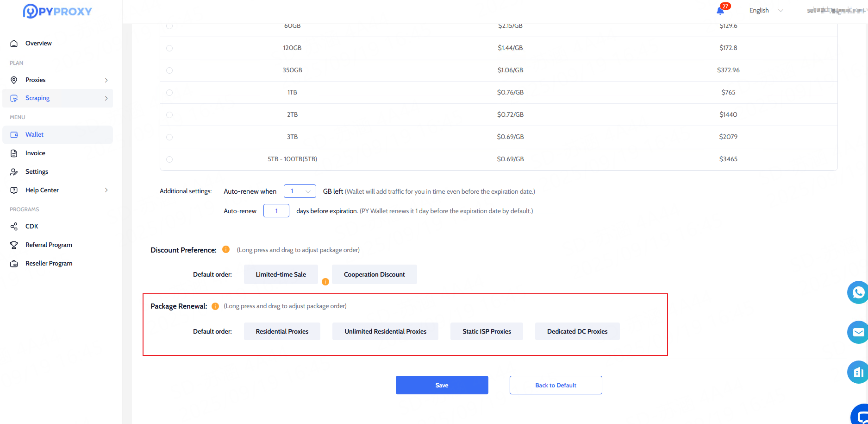Open the Invoice menu item
Viewport: 868px width, 424px height.
[35, 153]
